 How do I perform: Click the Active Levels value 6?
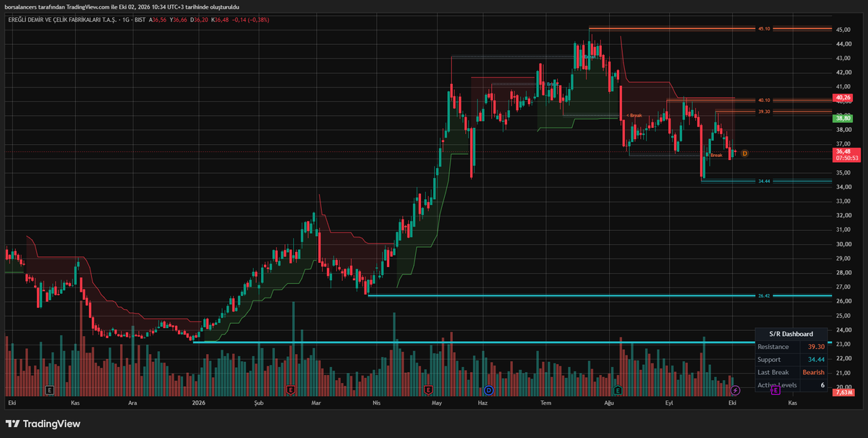pos(822,385)
